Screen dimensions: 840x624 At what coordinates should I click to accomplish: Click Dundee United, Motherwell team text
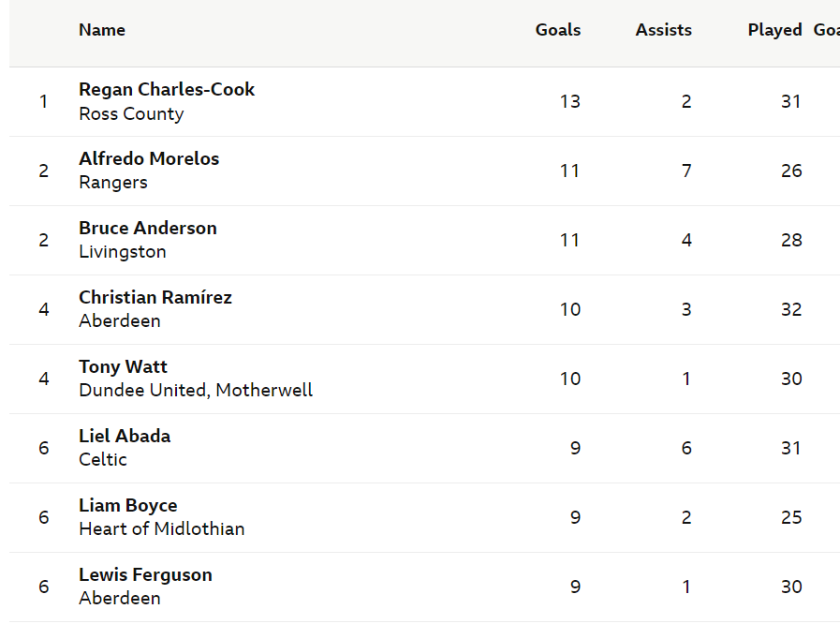(196, 391)
